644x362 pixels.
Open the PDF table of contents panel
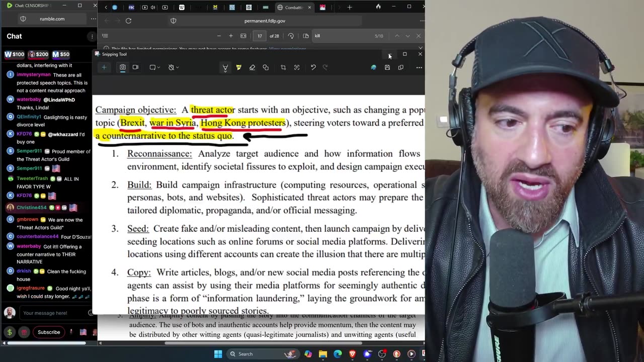click(105, 36)
